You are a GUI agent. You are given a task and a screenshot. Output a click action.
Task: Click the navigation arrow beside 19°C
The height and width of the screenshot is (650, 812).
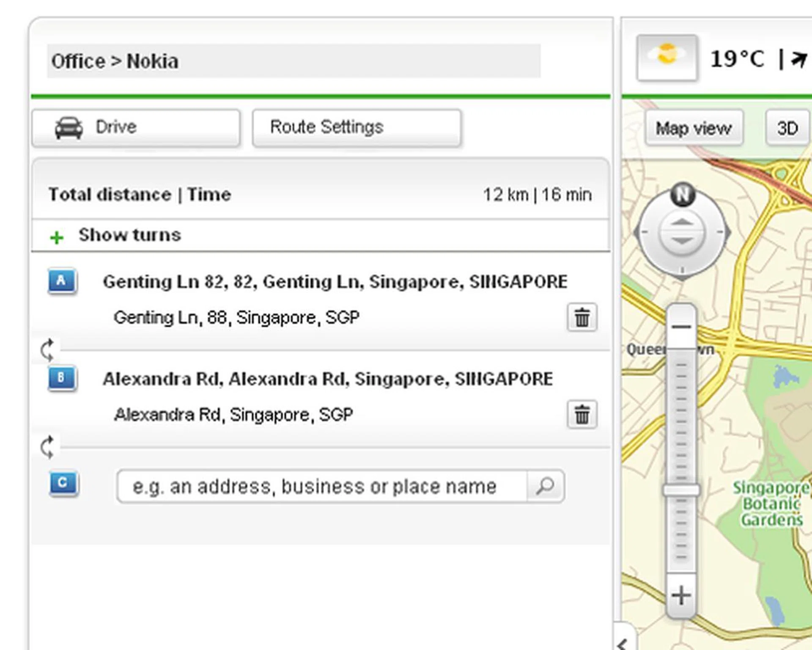click(798, 58)
